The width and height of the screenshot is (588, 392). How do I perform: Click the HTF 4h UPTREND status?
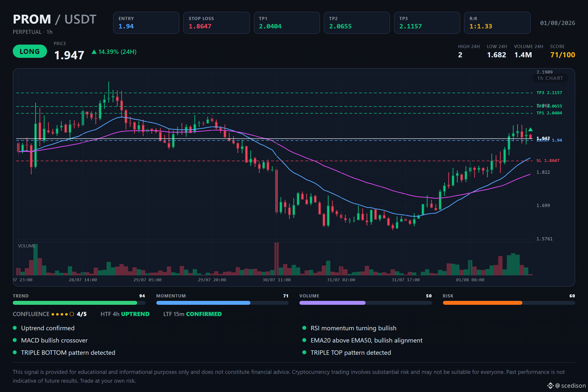pyautogui.click(x=125, y=314)
